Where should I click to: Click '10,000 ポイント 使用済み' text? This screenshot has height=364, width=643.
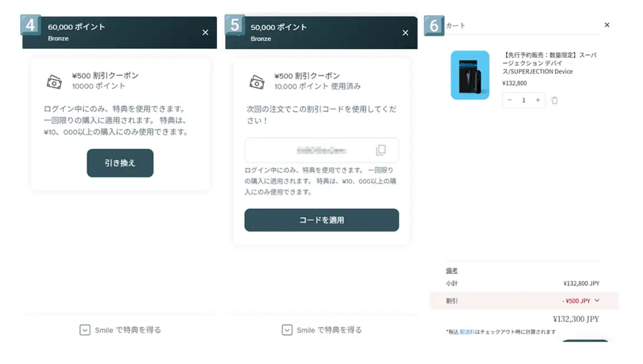(318, 87)
